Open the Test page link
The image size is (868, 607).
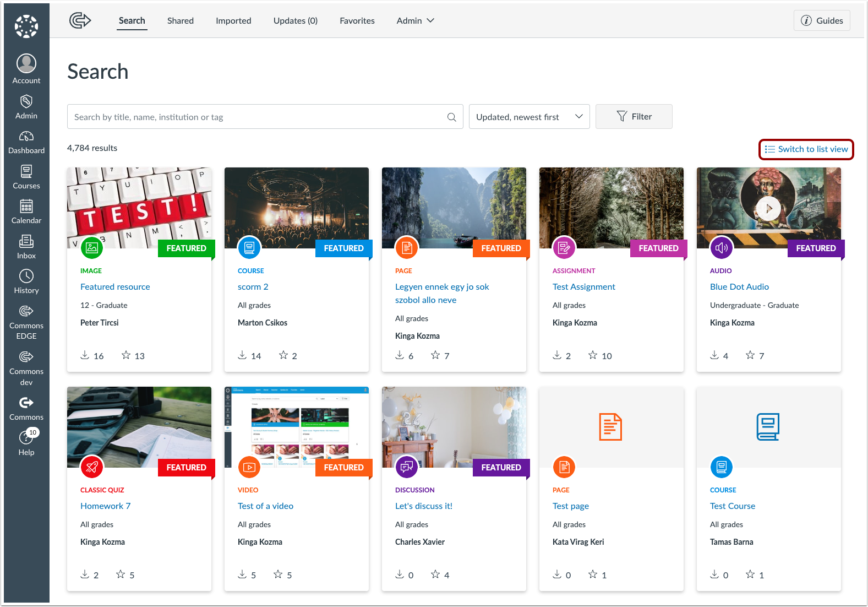[571, 506]
